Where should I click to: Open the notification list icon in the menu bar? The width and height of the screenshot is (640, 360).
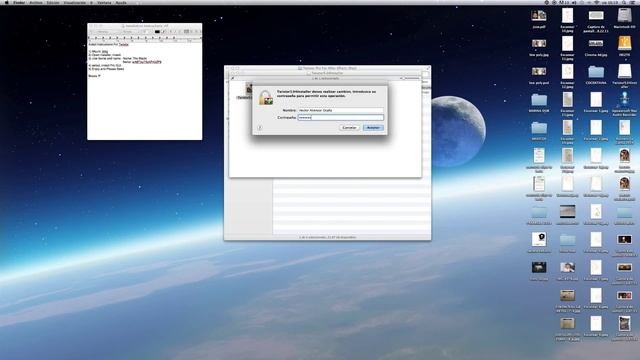pyautogui.click(x=632, y=2)
